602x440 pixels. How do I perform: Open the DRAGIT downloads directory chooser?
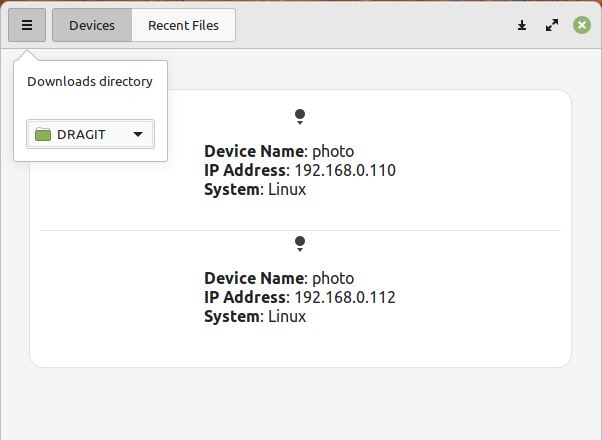90,134
